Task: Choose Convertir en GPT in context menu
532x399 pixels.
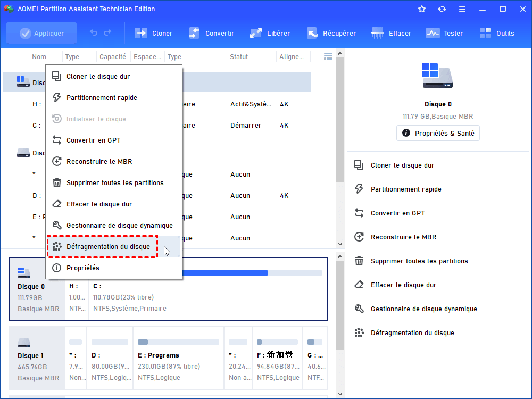Action: [114, 140]
